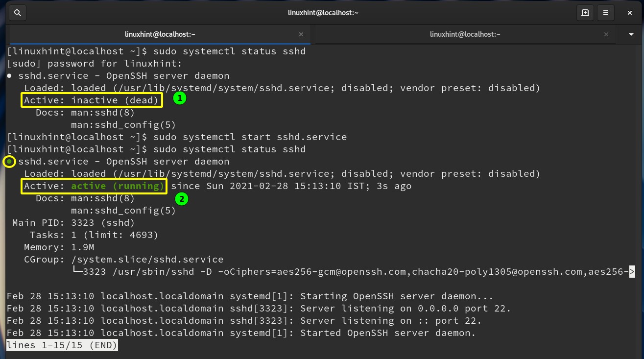Click the highlighted 'inactive (dead)' status
Viewport: 644px width, 359px height.
(115, 100)
